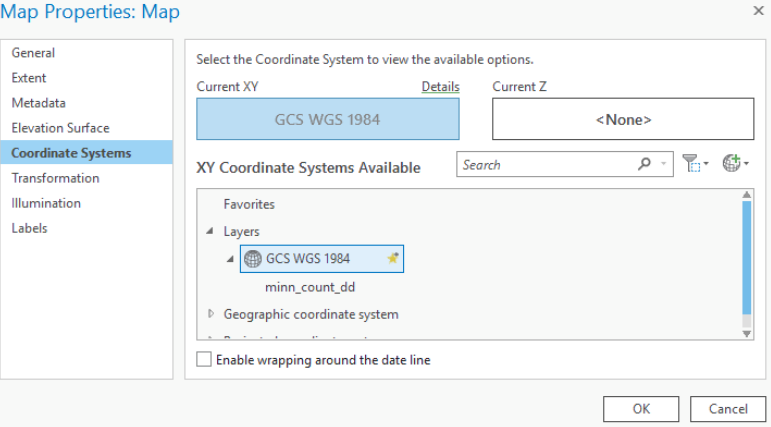Screen dimensions: 771x427
Task: Click the globe icon beside GCS WGS 1984
Action: tap(253, 258)
